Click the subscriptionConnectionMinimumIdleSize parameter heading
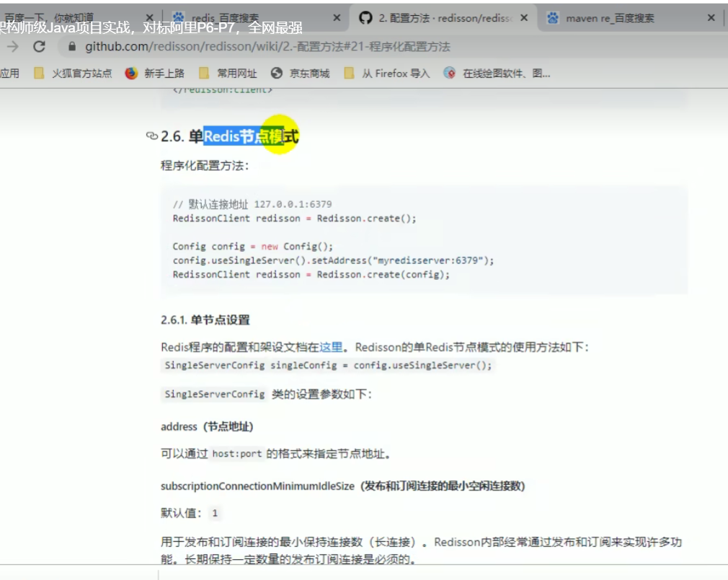The image size is (728, 580). click(342, 486)
